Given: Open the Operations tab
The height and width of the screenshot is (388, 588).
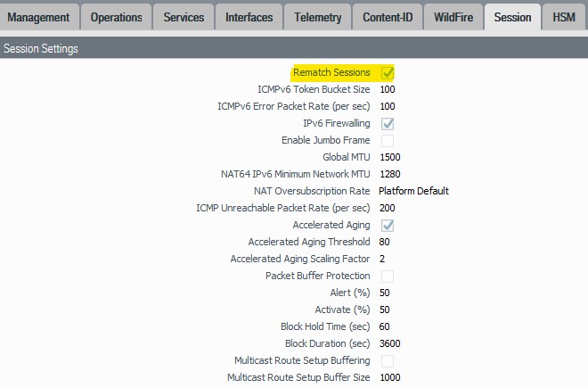Looking at the screenshot, I should click(117, 17).
